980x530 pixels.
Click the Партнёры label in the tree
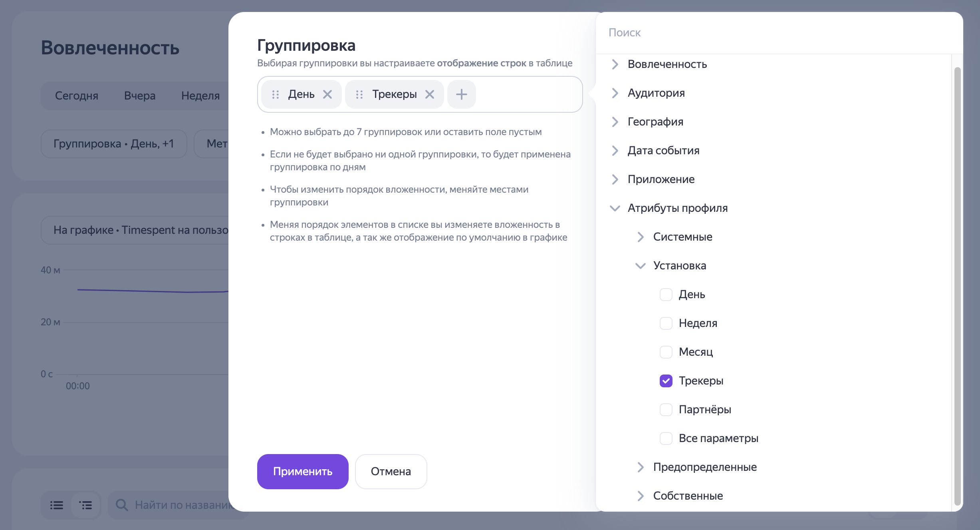click(705, 410)
